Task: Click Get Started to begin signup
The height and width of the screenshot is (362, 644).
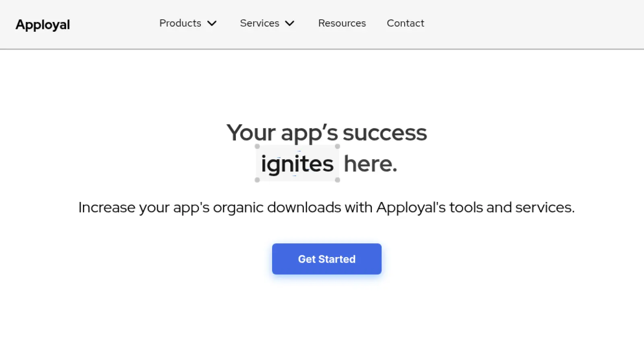Action: pos(326,259)
